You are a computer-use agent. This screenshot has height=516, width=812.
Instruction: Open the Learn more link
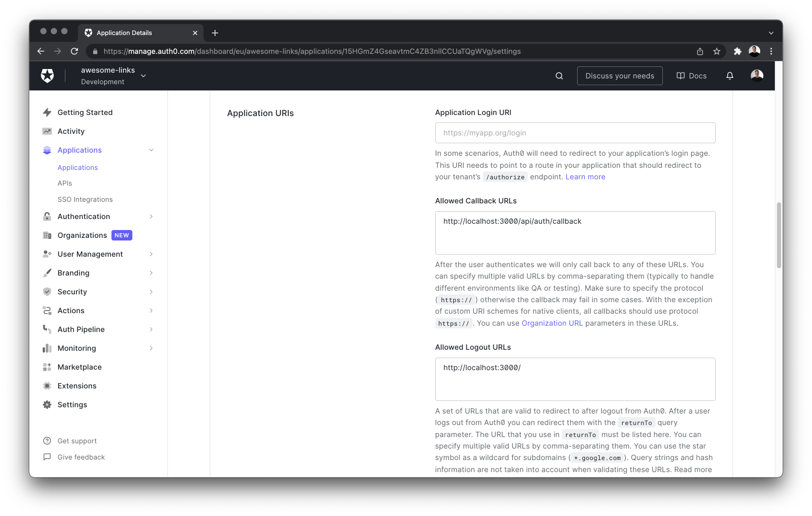click(x=585, y=176)
